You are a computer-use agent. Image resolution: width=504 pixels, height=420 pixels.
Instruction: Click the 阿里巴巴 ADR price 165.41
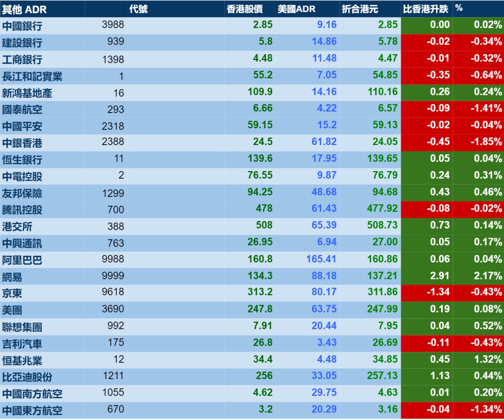click(x=321, y=259)
